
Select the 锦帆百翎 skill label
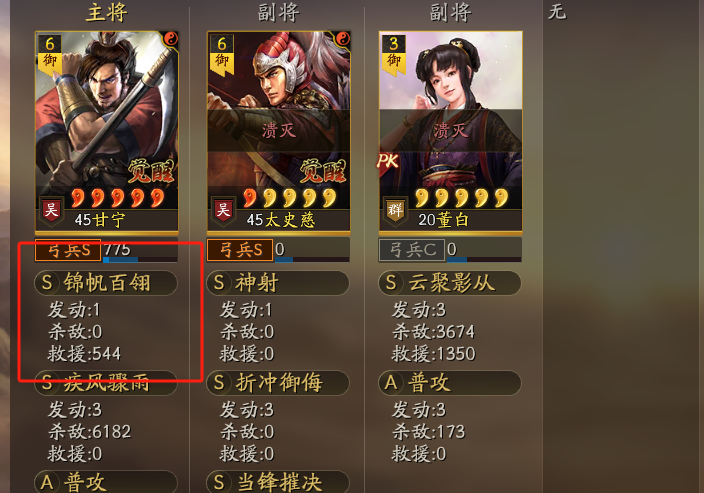pyautogui.click(x=106, y=283)
